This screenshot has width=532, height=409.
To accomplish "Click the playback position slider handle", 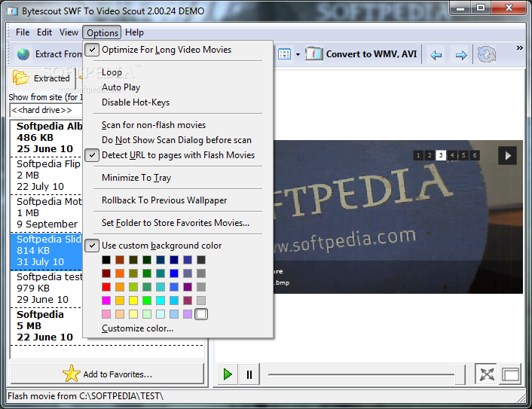I will 460,374.
